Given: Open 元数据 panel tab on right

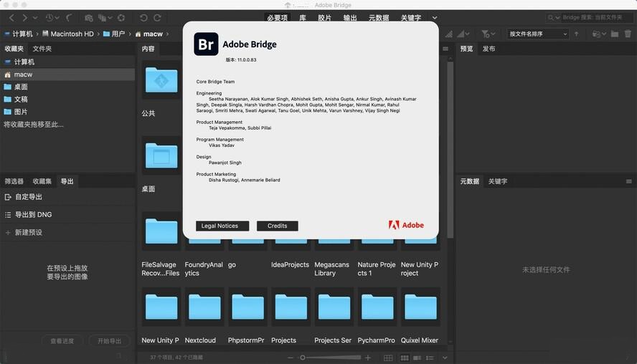Looking at the screenshot, I should point(470,181).
